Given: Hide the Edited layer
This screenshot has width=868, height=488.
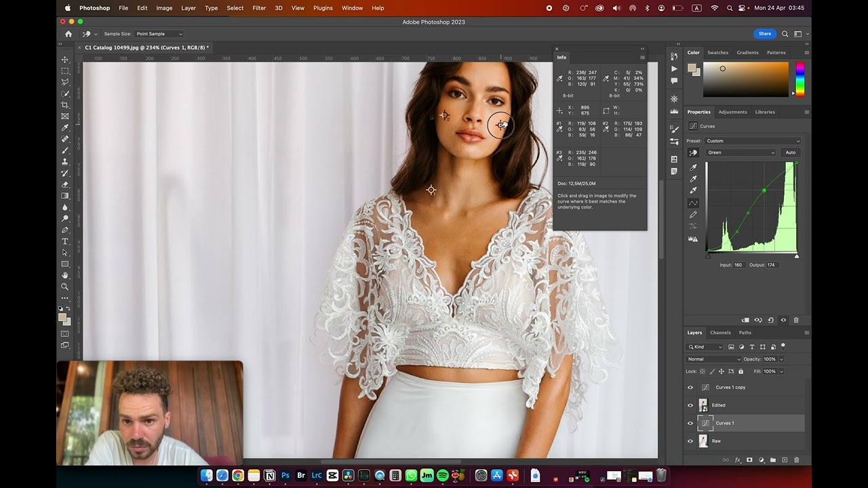Looking at the screenshot, I should (x=690, y=405).
